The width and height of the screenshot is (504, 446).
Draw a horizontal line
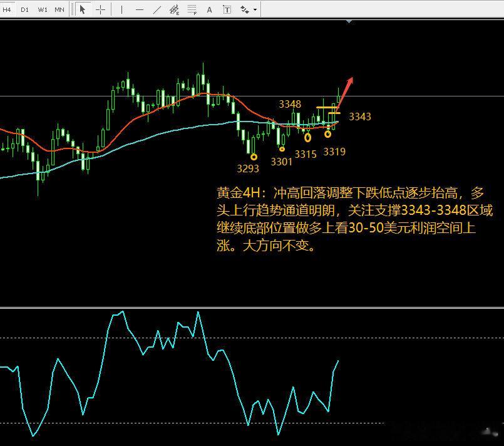tap(139, 9)
